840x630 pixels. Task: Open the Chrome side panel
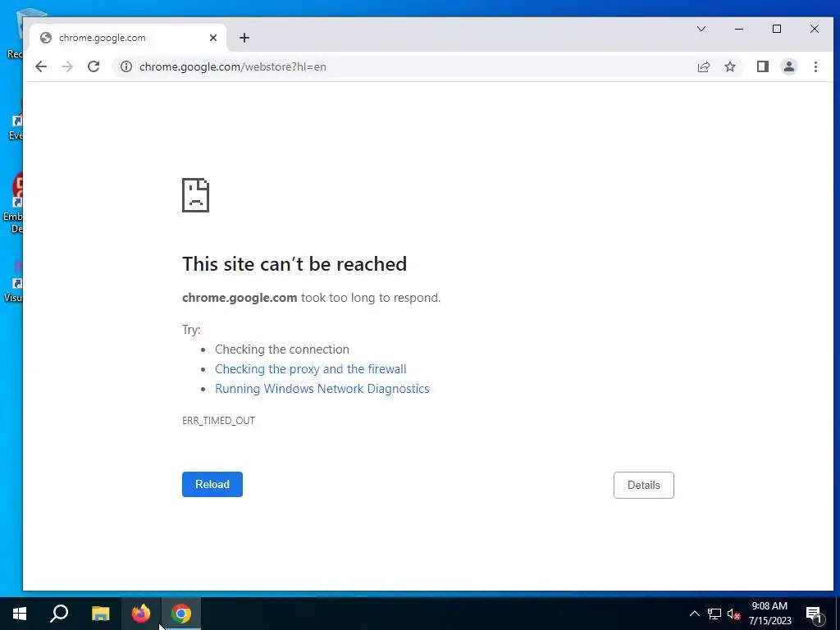click(763, 66)
